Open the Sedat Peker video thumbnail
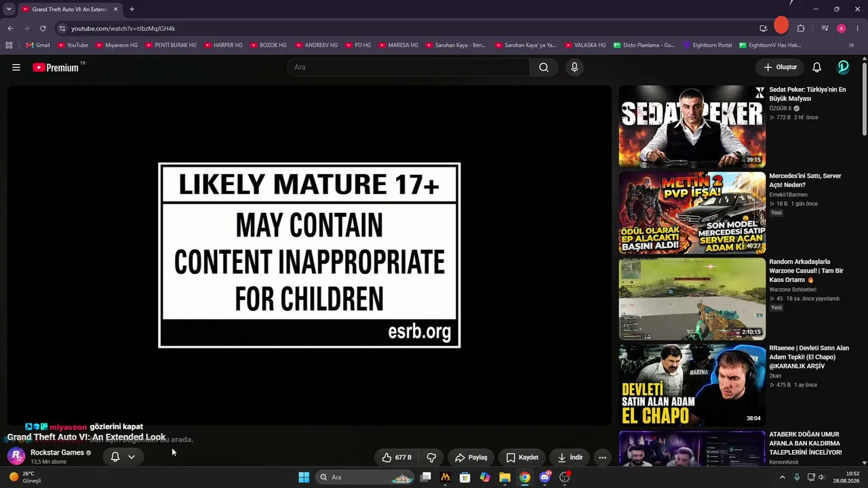 [692, 126]
